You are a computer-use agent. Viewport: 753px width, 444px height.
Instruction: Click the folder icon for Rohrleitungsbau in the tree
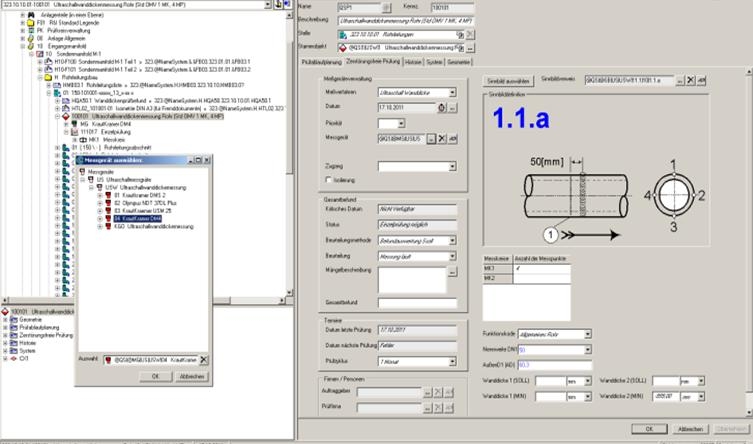tap(50, 75)
